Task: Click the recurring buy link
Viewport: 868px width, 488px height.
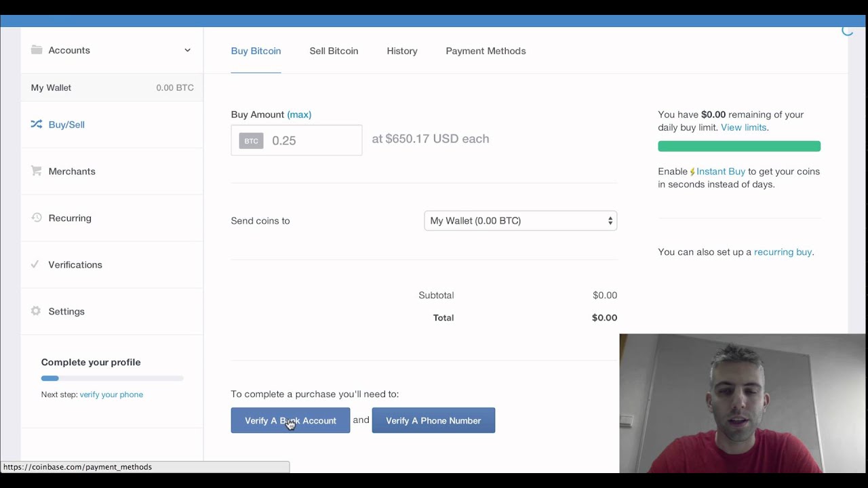Action: pos(783,252)
